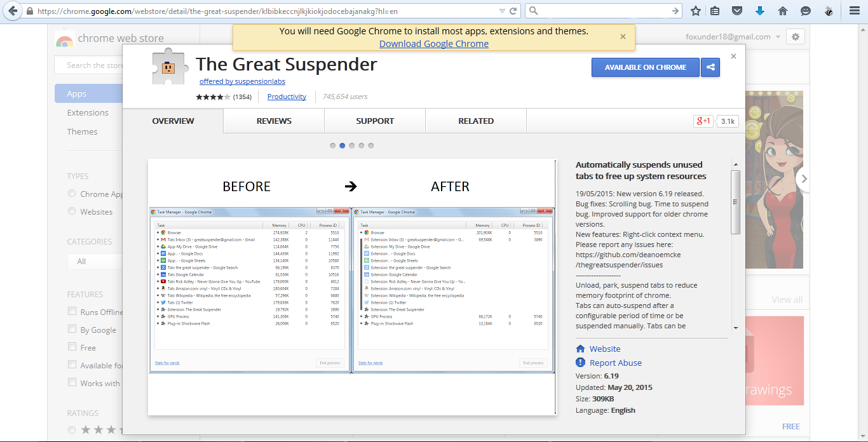868x442 pixels.
Task: Check the Free feature filter
Action: 72,347
